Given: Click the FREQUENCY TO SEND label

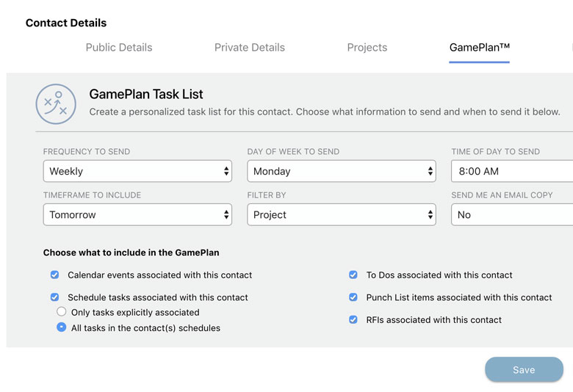Looking at the screenshot, I should (x=87, y=152).
